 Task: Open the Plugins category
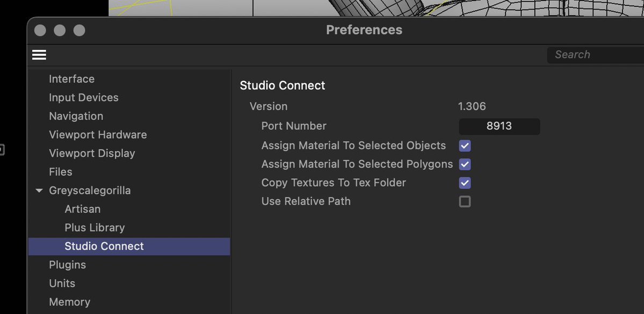click(67, 265)
